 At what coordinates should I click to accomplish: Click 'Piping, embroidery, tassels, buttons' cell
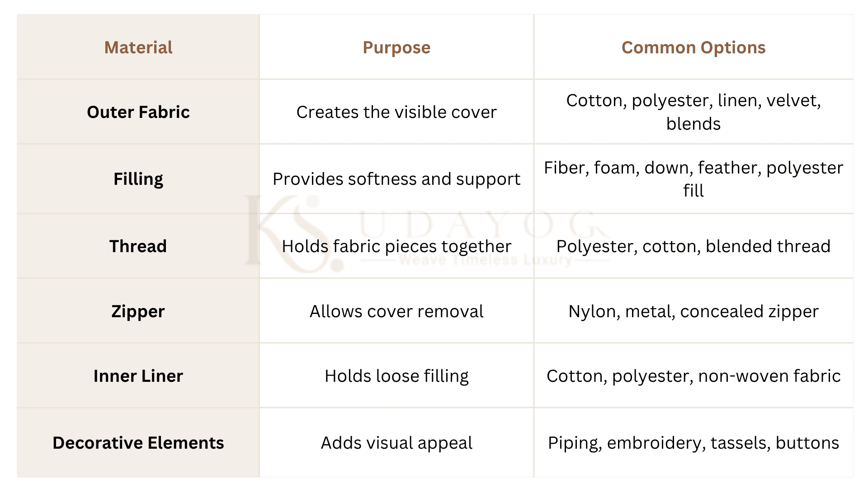pyautogui.click(x=693, y=443)
